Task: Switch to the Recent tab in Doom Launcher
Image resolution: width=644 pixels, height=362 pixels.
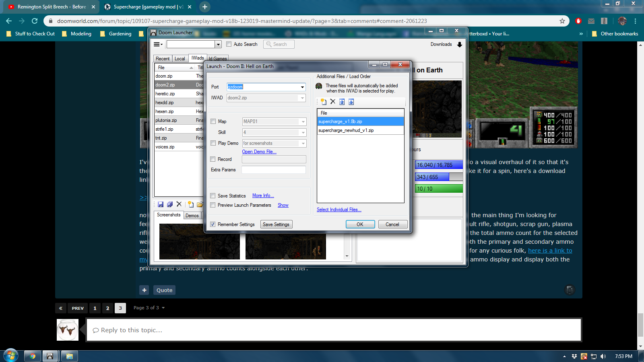Action: pos(163,59)
